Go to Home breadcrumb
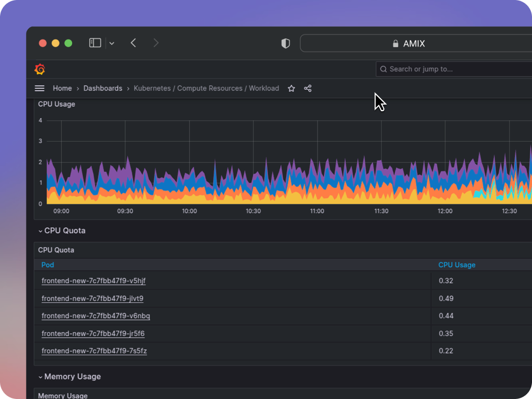 point(62,88)
